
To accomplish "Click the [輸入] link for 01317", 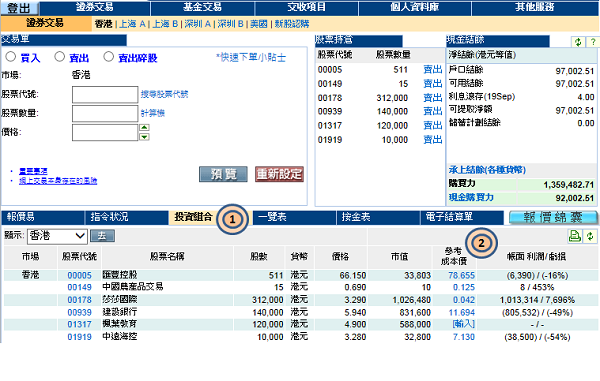I will point(463,324).
